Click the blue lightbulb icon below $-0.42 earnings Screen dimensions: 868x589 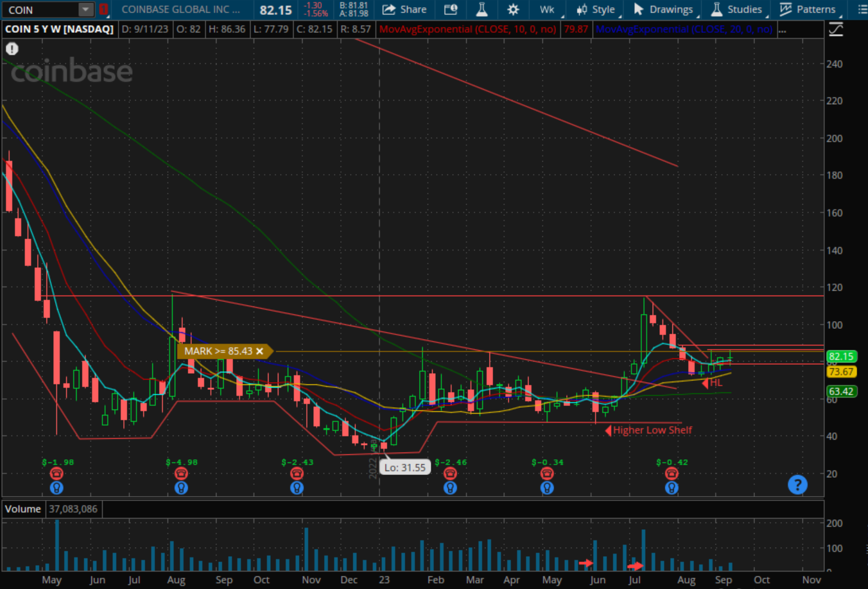coord(671,488)
